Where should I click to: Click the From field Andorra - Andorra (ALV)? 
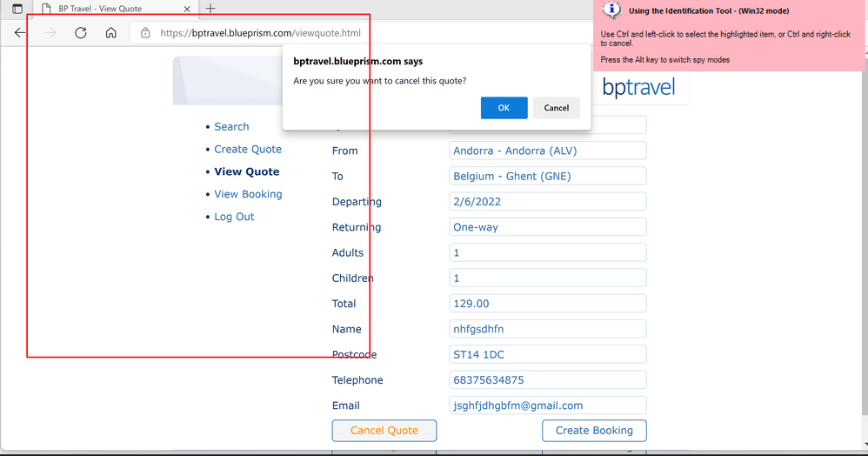547,151
